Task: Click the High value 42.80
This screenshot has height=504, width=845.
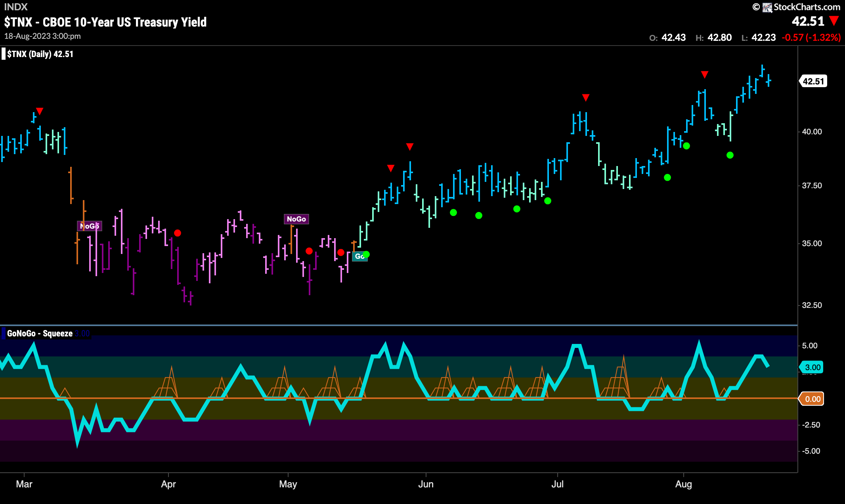Action: tap(719, 38)
